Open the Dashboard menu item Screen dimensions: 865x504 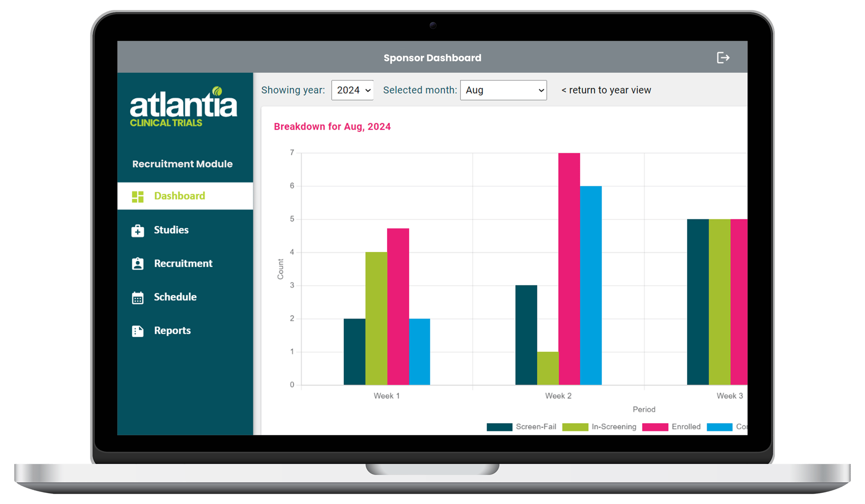[x=185, y=196]
